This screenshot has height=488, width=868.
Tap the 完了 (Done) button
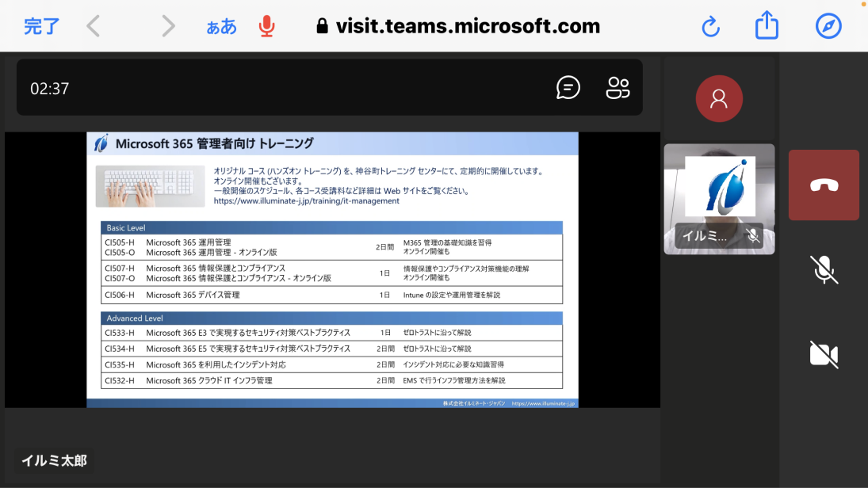pos(41,26)
